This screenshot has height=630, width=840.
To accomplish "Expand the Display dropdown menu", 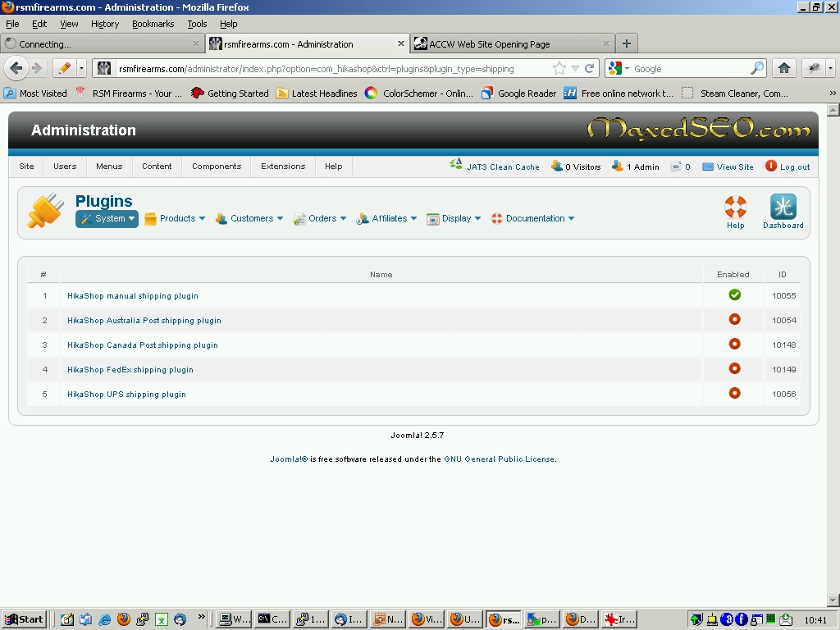I will pyautogui.click(x=454, y=218).
